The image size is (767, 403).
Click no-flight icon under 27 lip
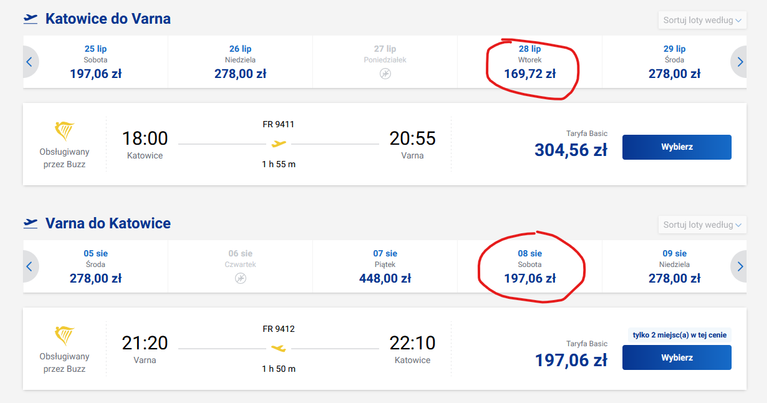(x=385, y=74)
